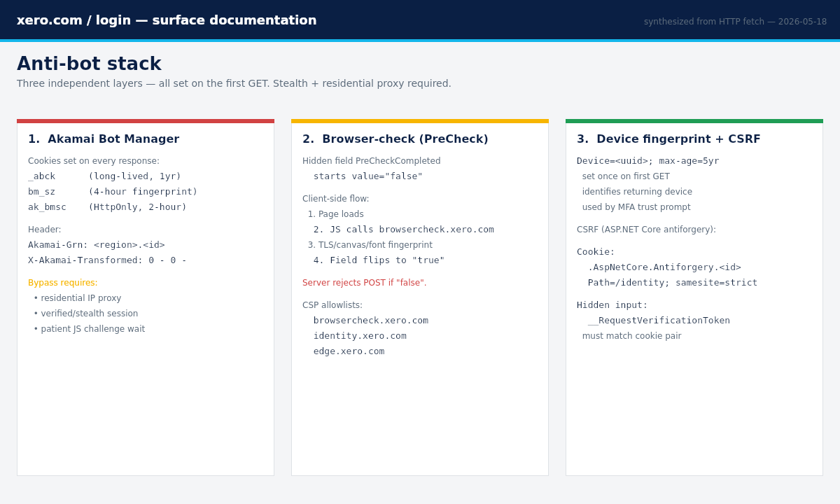The width and height of the screenshot is (840, 504).
Task: Click the used by MFA trust prompt note
Action: [x=636, y=207]
